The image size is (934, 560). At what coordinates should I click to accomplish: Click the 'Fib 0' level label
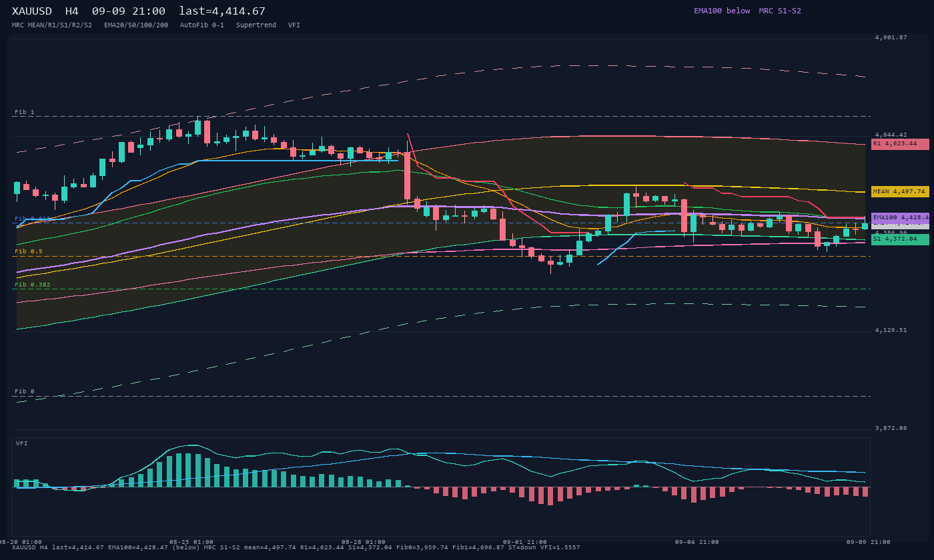pyautogui.click(x=25, y=391)
